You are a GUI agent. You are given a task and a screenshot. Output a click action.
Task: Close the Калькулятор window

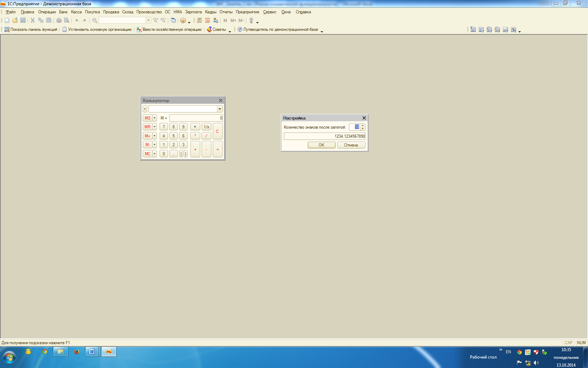coord(220,101)
